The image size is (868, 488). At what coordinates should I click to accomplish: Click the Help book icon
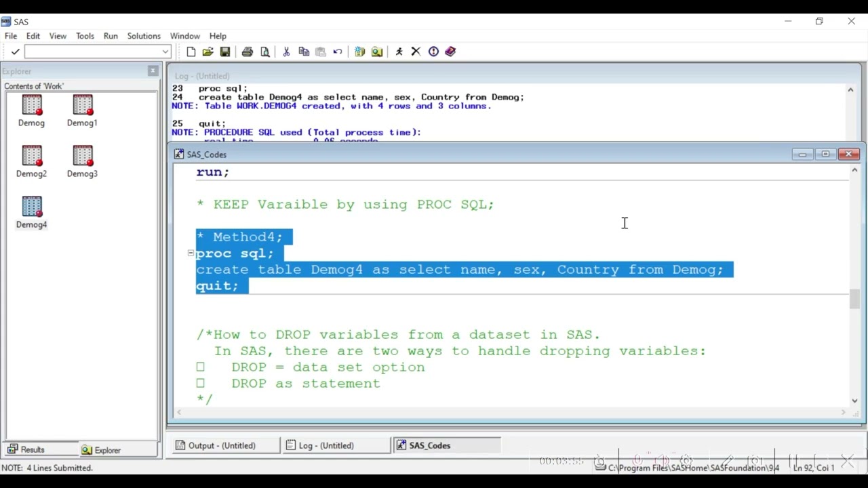click(x=450, y=52)
